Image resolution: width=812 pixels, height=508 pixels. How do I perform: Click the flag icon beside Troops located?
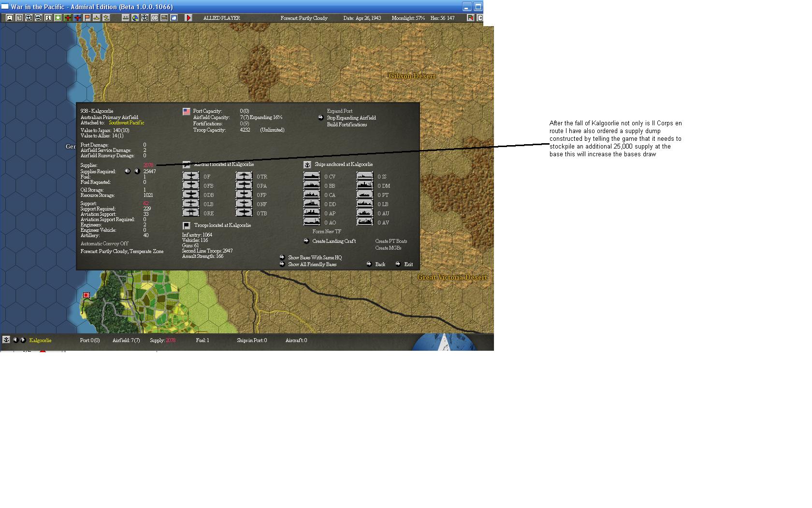tap(186, 226)
